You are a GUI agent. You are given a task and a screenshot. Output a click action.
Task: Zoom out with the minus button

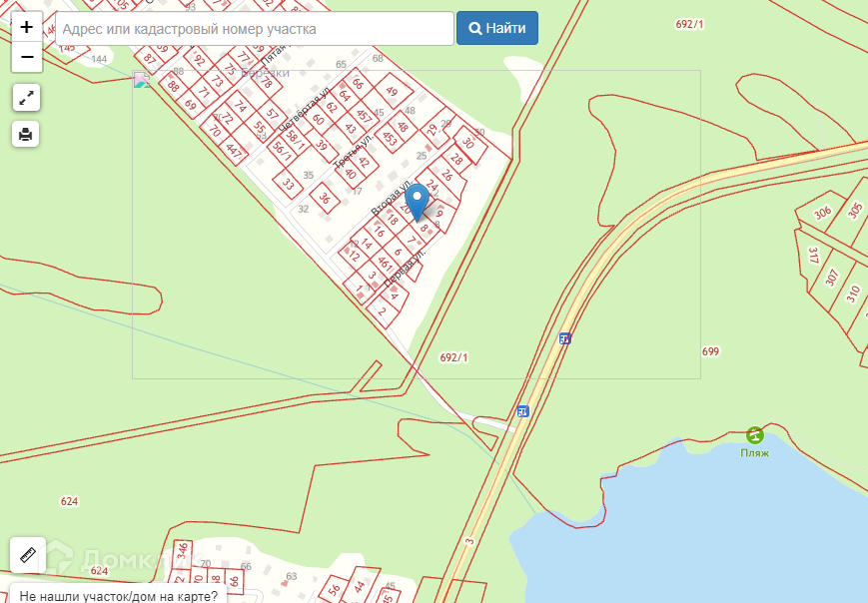point(27,57)
